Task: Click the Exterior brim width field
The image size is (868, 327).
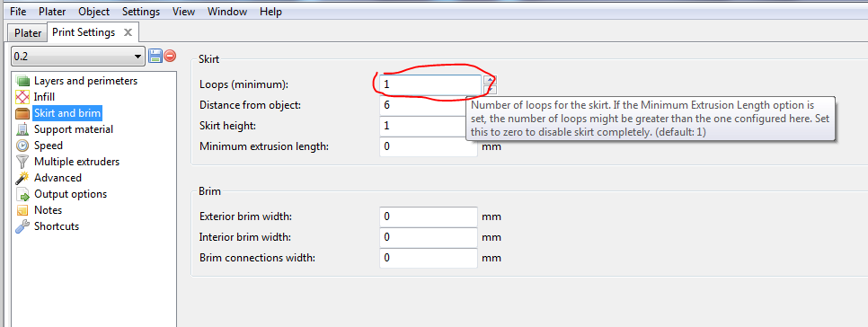Action: (429, 217)
